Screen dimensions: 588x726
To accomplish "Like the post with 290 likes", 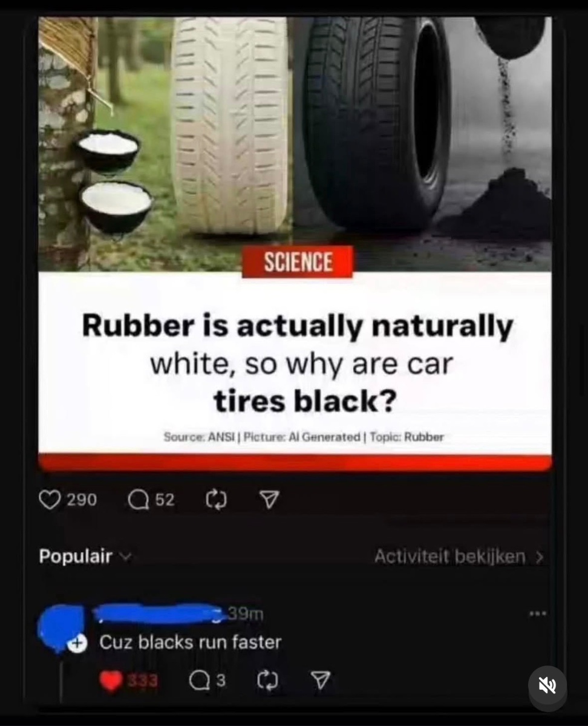I will [49, 500].
